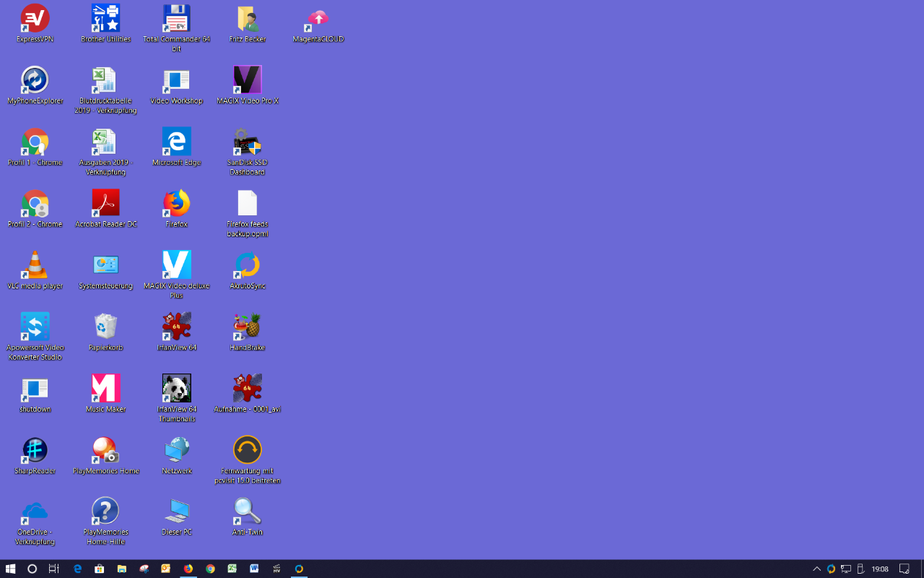
Task: Open the Action Center notifications
Action: point(904,569)
